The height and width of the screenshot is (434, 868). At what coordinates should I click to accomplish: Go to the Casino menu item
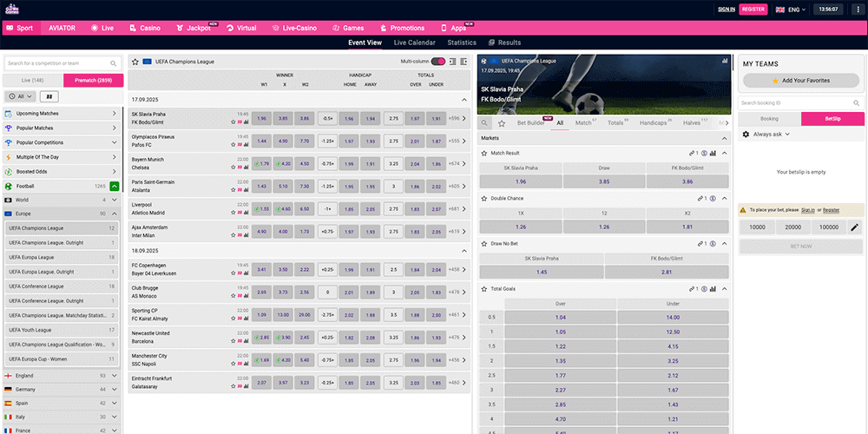click(145, 28)
